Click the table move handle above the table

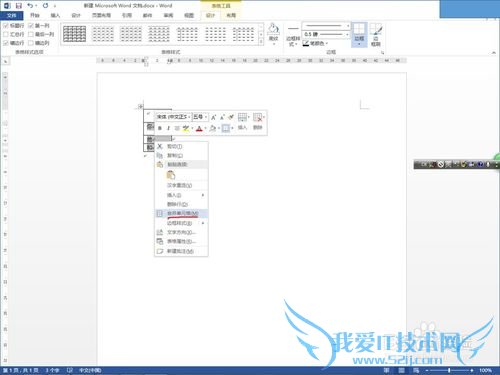pos(141,107)
